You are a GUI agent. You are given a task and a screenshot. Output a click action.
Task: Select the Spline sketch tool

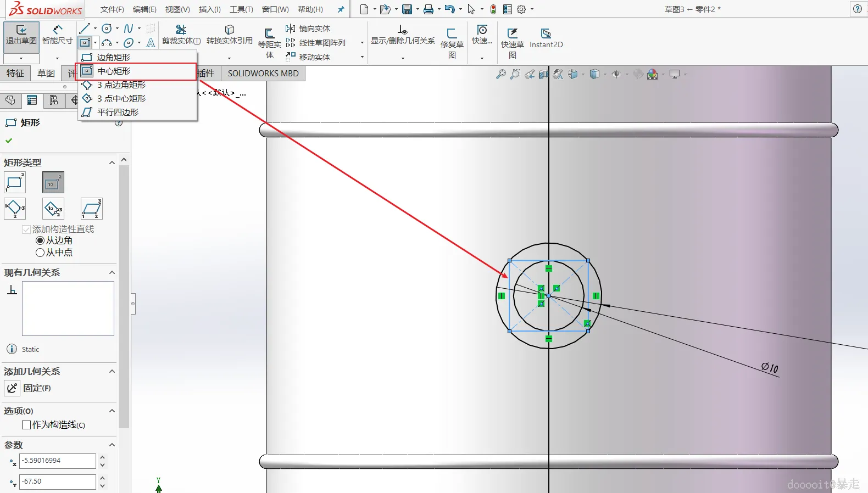pyautogui.click(x=129, y=29)
